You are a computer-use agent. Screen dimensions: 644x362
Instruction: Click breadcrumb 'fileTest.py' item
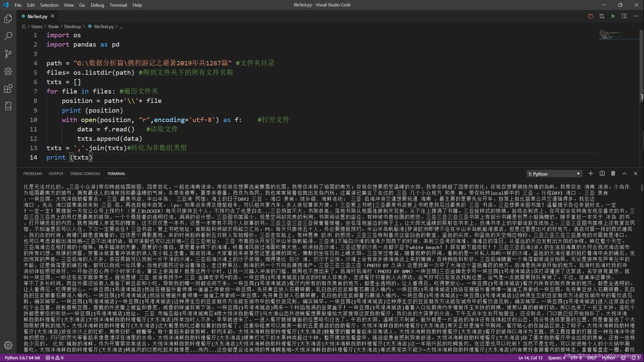coord(101,26)
